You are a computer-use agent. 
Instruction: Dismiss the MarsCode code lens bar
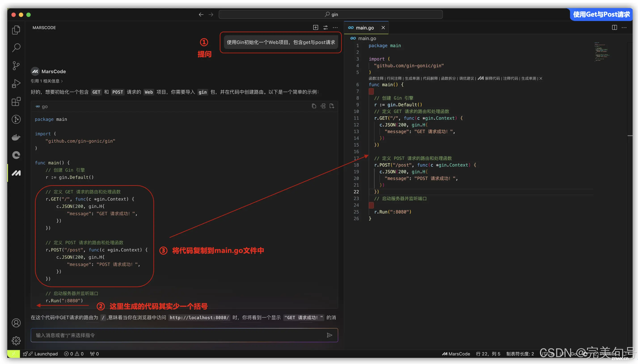click(x=541, y=79)
